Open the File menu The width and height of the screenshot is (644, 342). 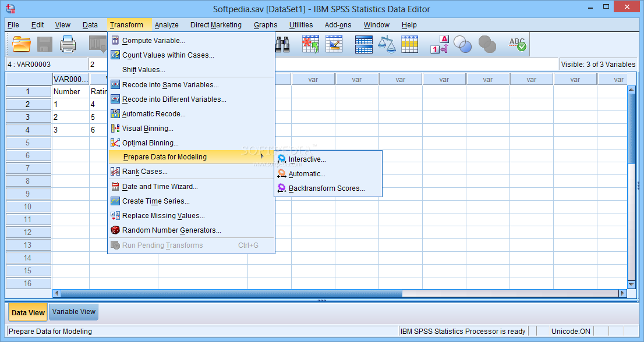(x=13, y=24)
